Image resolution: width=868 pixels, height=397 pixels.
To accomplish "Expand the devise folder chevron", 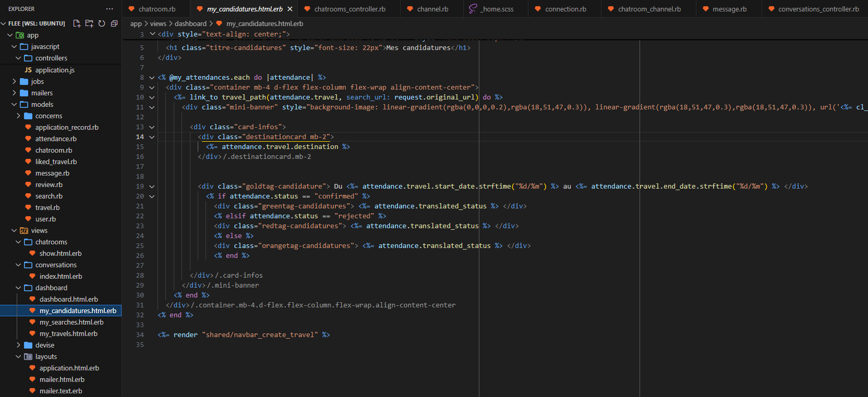I will 18,345.
